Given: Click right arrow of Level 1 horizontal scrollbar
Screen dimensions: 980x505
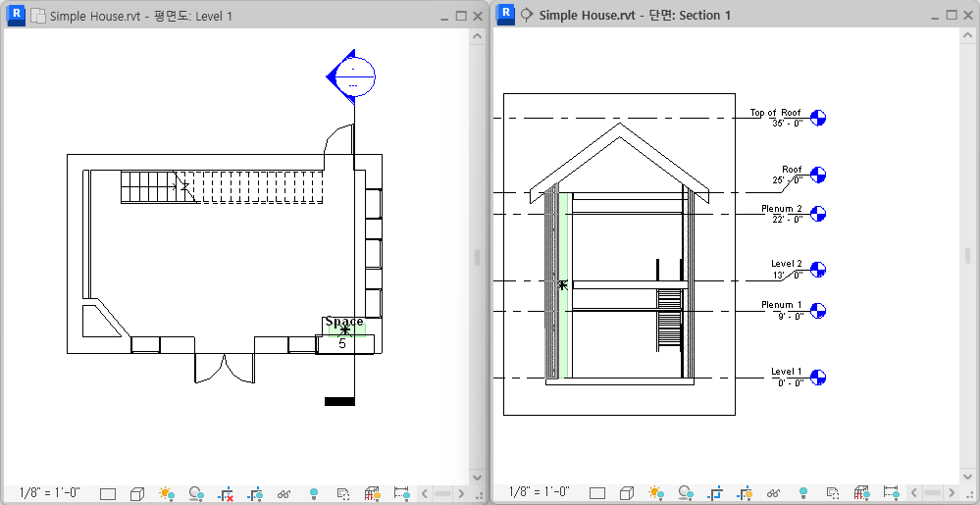Looking at the screenshot, I should [461, 494].
